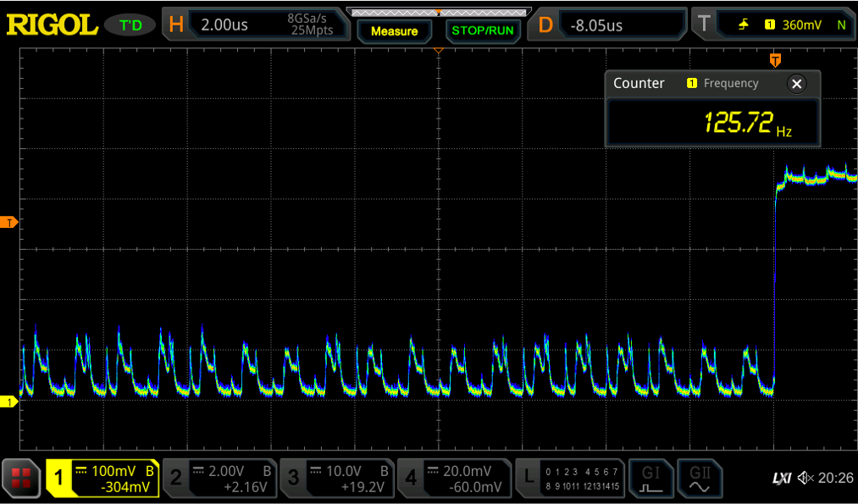Image resolution: width=858 pixels, height=504 pixels.
Task: Click the 360mV trigger level value
Action: pyautogui.click(x=801, y=25)
